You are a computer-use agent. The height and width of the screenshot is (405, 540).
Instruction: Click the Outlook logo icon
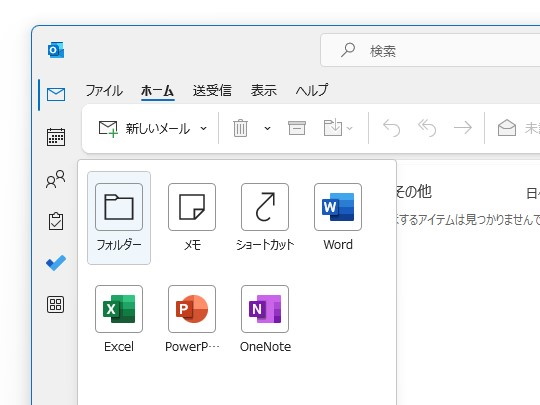pyautogui.click(x=56, y=50)
